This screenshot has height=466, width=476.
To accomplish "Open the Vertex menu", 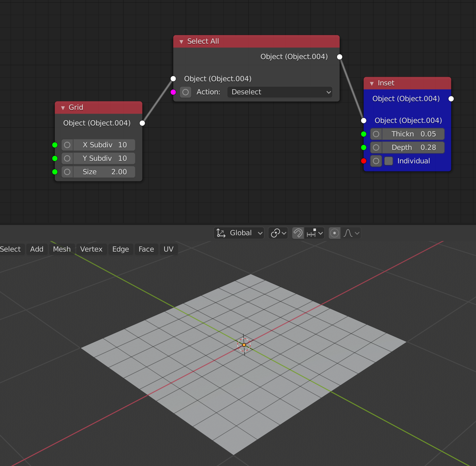I will [x=91, y=249].
